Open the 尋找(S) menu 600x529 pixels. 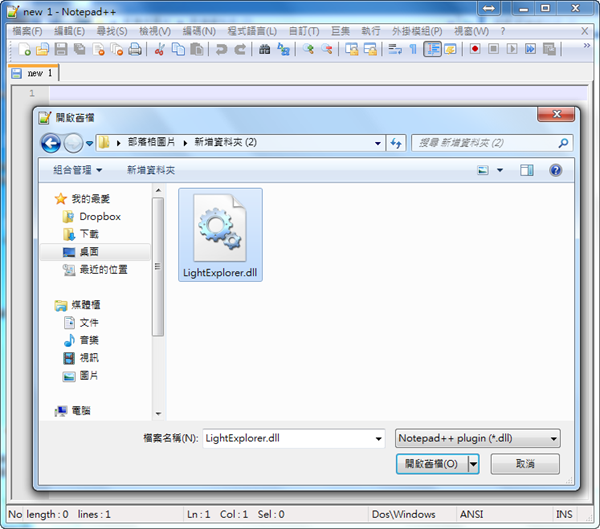(112, 31)
